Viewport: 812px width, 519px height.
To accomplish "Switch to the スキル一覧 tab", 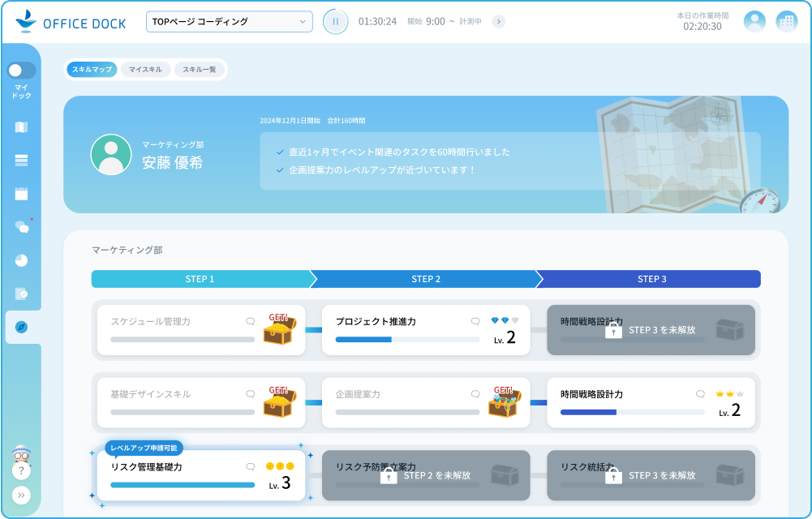I will pyautogui.click(x=199, y=70).
